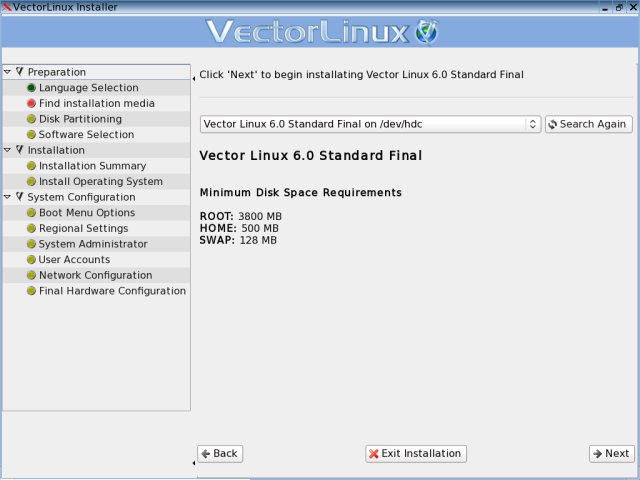Click yellow dot beside Network Configuration
Viewport: 640px width, 480px height.
(x=31, y=275)
